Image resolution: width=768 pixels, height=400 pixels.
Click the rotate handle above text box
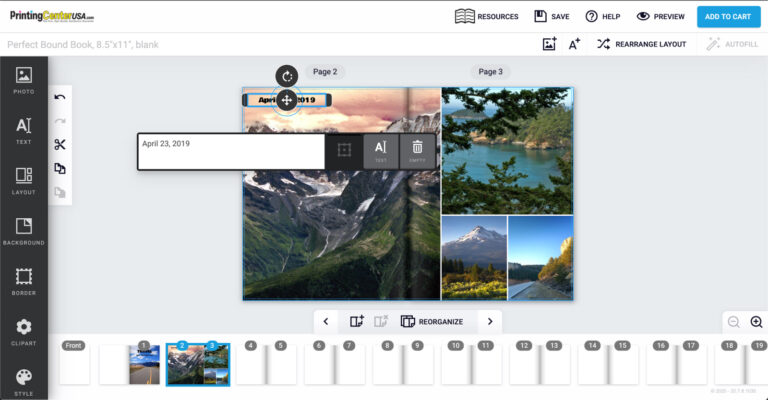287,76
